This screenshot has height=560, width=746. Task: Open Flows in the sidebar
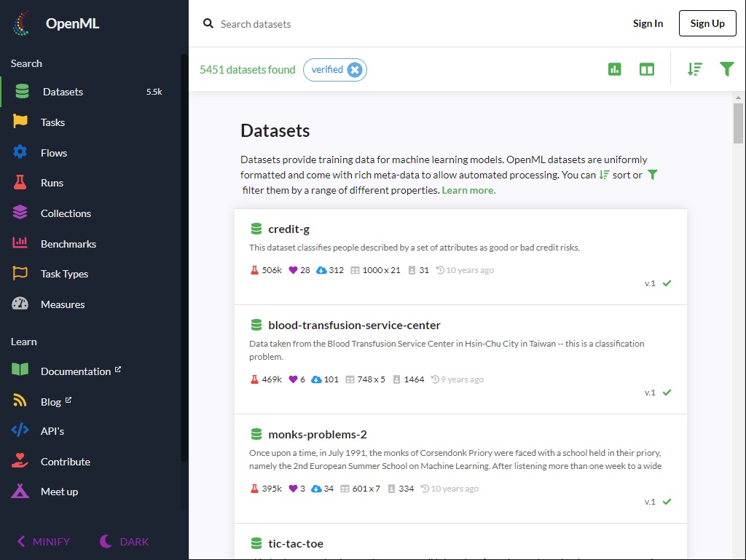click(x=90, y=153)
